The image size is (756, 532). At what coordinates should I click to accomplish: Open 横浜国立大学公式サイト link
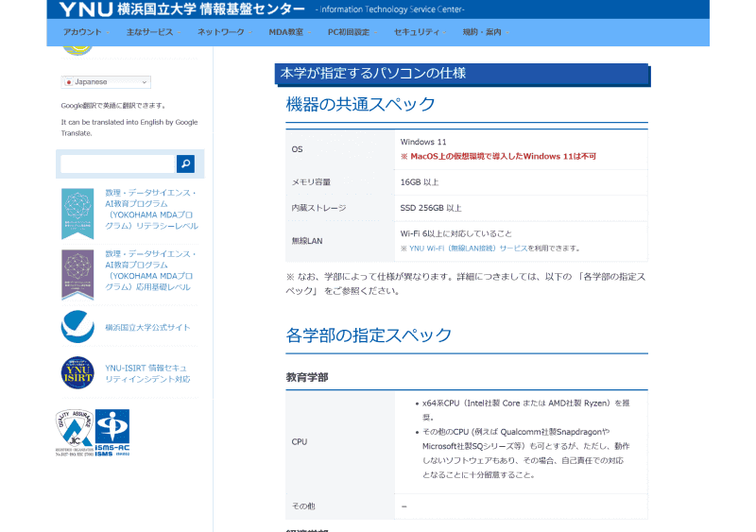click(x=147, y=328)
